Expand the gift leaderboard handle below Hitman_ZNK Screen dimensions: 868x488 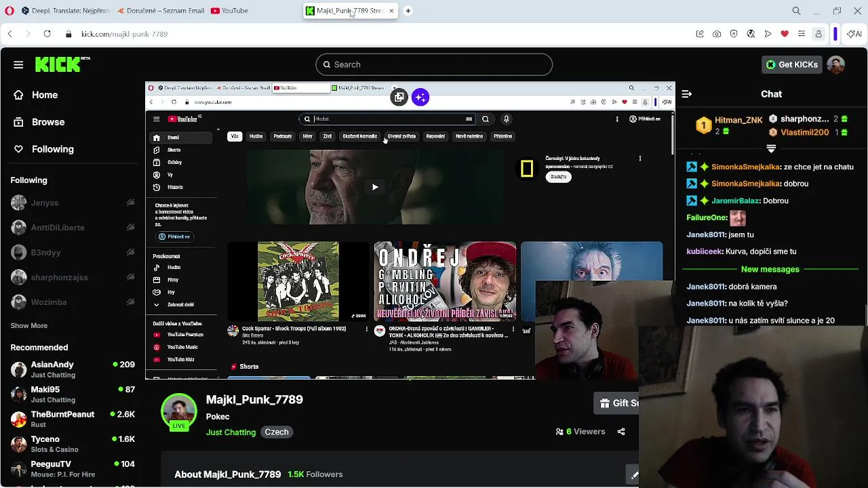coord(771,148)
